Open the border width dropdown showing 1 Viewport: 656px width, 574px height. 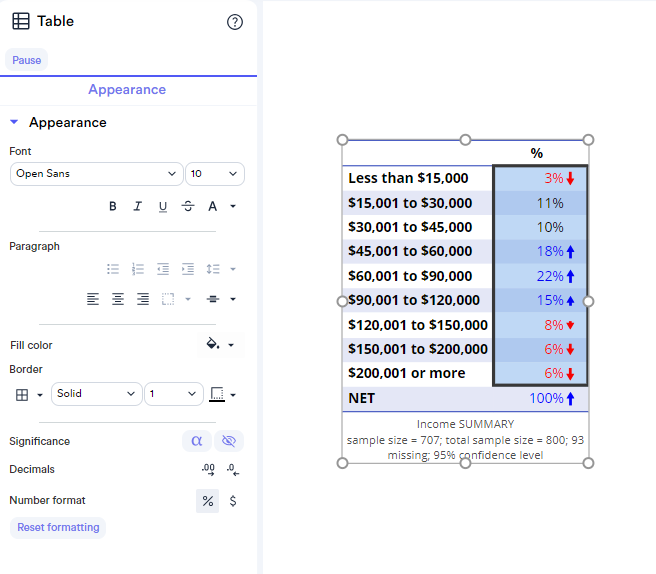click(174, 394)
